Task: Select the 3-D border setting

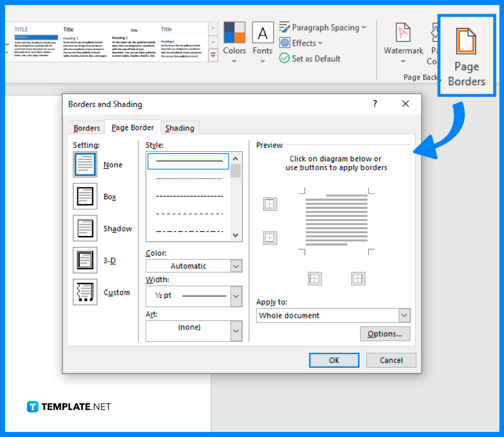Action: (x=85, y=260)
